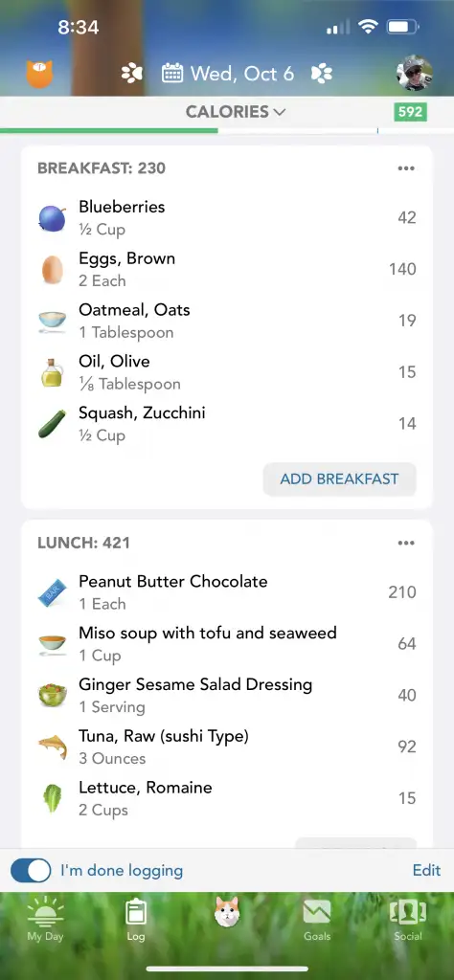The image size is (454, 980).
Task: Open the user profile photo
Action: [x=415, y=74]
